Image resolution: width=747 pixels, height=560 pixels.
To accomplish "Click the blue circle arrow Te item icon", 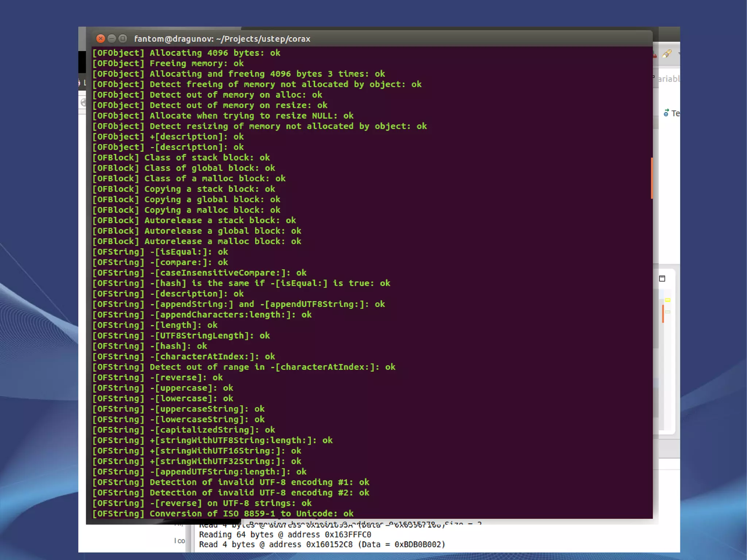I will 666,113.
